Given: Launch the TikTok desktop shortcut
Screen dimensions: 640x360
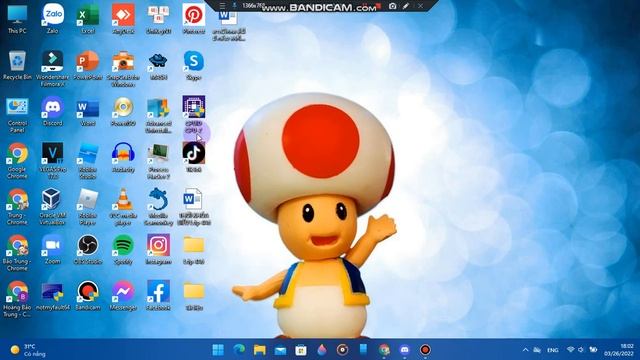Looking at the screenshot, I should coord(194,158).
